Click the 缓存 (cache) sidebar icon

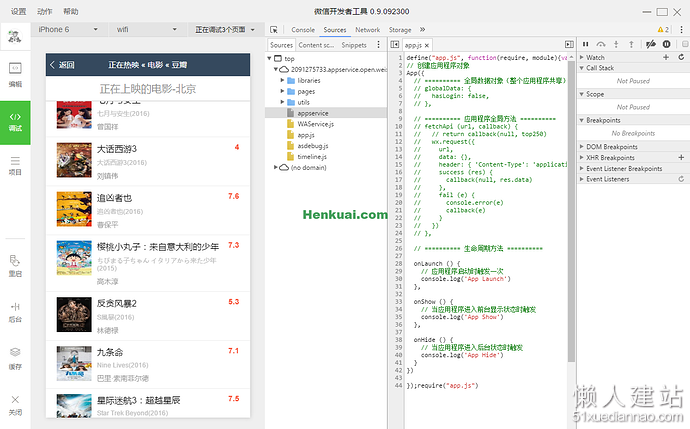click(15, 358)
